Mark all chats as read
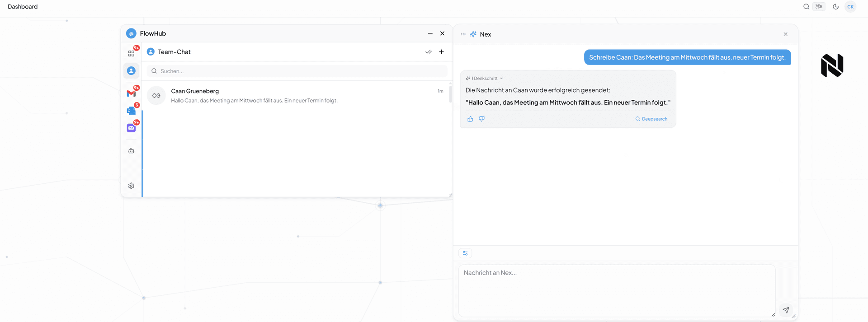868x322 pixels. pos(428,52)
